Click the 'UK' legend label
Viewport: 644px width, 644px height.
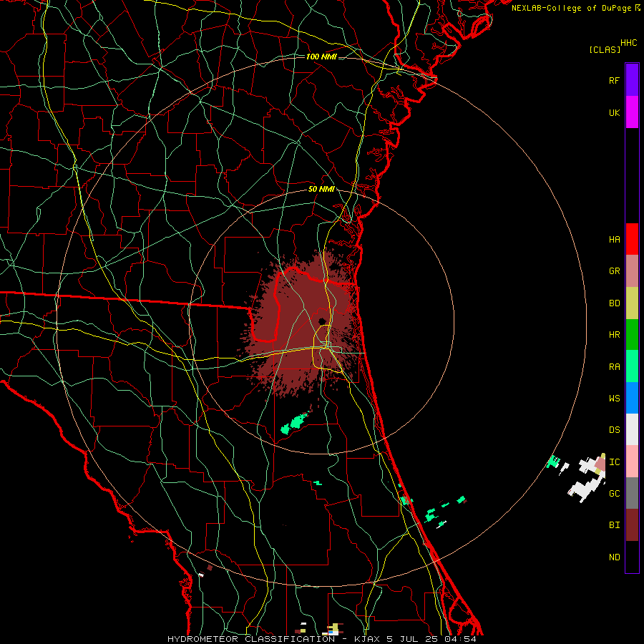[614, 112]
